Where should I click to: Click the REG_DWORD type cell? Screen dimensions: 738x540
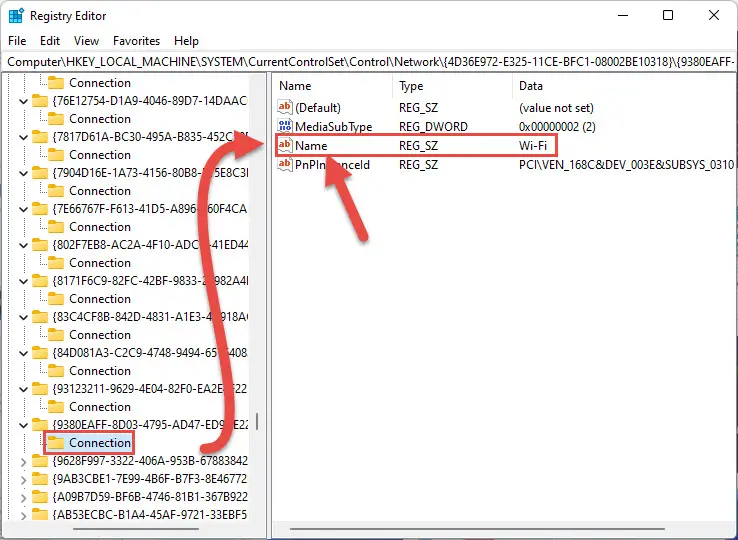coord(433,127)
